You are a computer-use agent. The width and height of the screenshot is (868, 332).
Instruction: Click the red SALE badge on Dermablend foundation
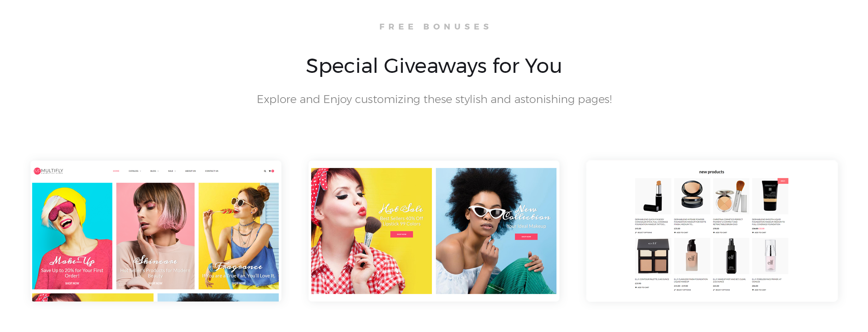click(x=783, y=181)
